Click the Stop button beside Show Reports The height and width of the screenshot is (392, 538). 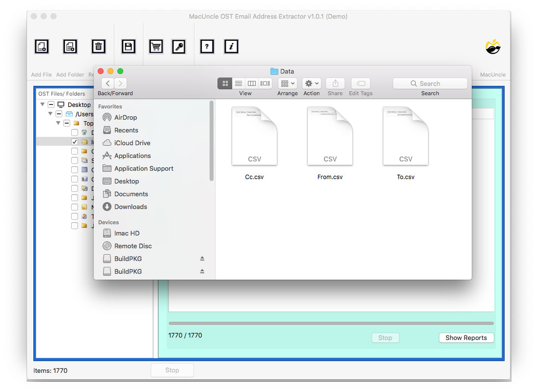tap(385, 338)
